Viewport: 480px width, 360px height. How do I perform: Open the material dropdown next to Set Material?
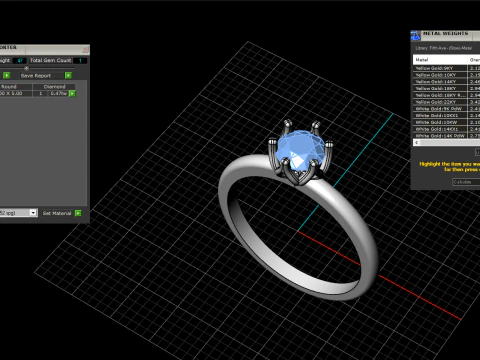(33, 213)
